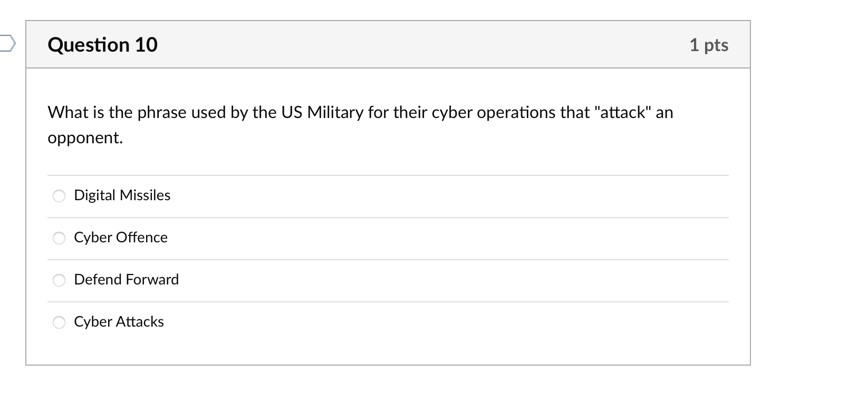
Task: Select the Cyber Attacks radio button
Action: point(59,322)
